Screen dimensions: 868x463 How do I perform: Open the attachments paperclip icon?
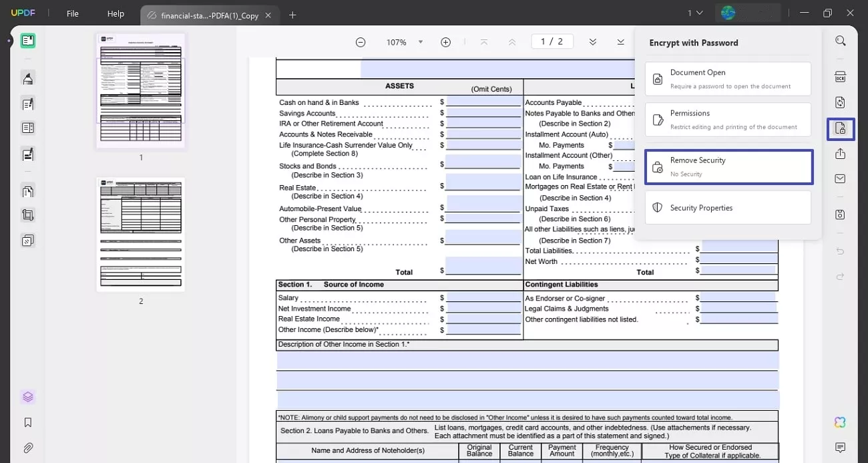coord(27,448)
